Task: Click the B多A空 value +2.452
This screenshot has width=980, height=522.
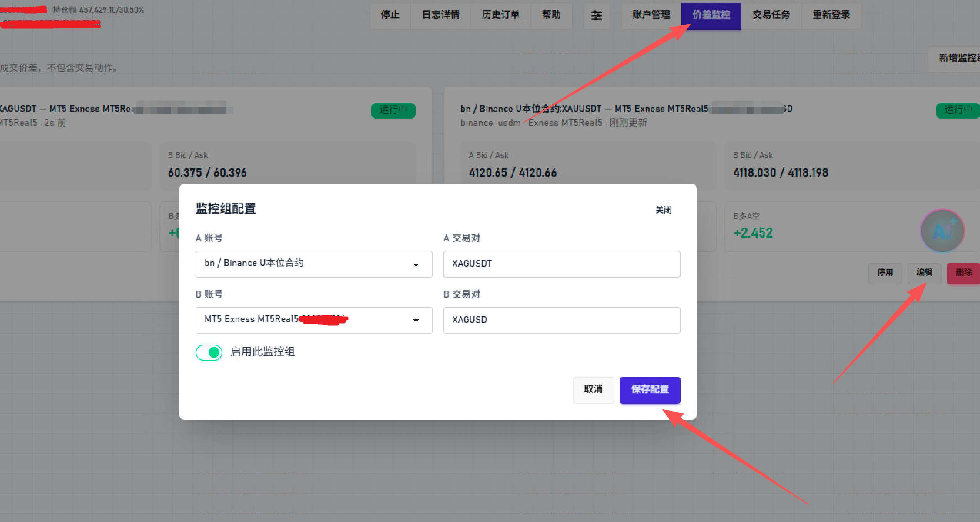Action: tap(753, 233)
